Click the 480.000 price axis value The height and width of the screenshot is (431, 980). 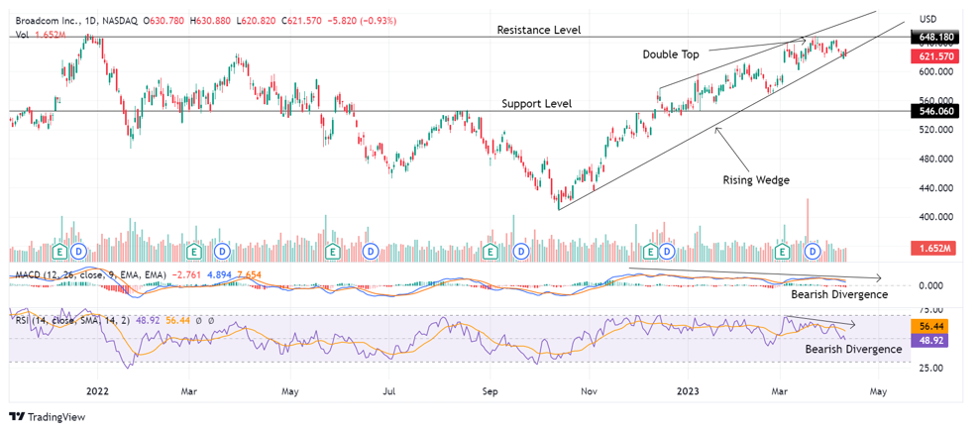click(935, 159)
